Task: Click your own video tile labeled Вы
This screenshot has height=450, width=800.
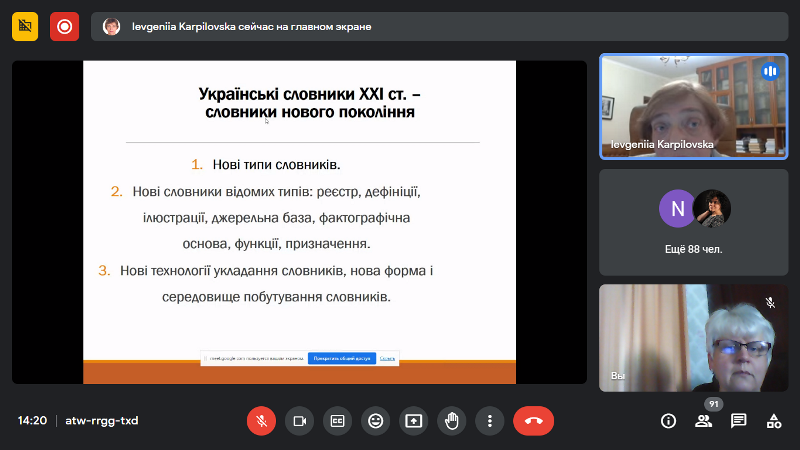Action: click(693, 337)
